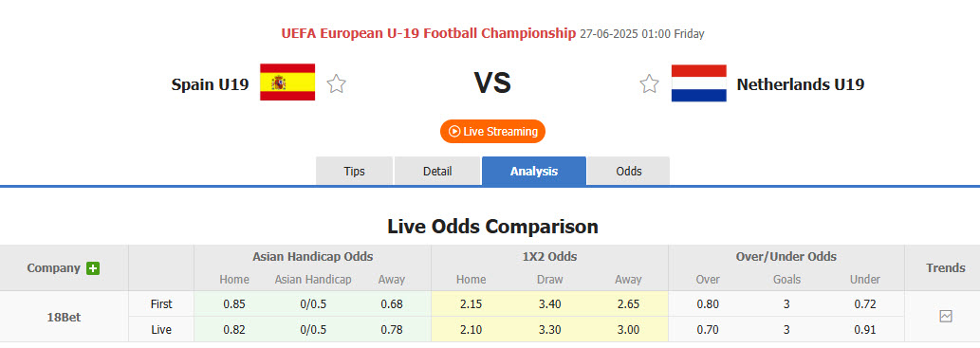Open the Detail tab
The height and width of the screenshot is (348, 980).
(x=437, y=172)
